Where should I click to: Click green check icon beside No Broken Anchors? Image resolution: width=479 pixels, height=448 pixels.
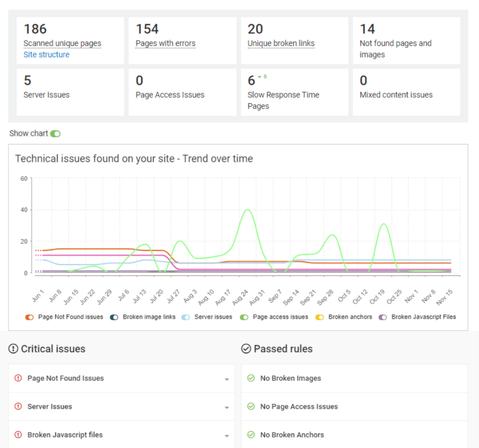pos(251,435)
